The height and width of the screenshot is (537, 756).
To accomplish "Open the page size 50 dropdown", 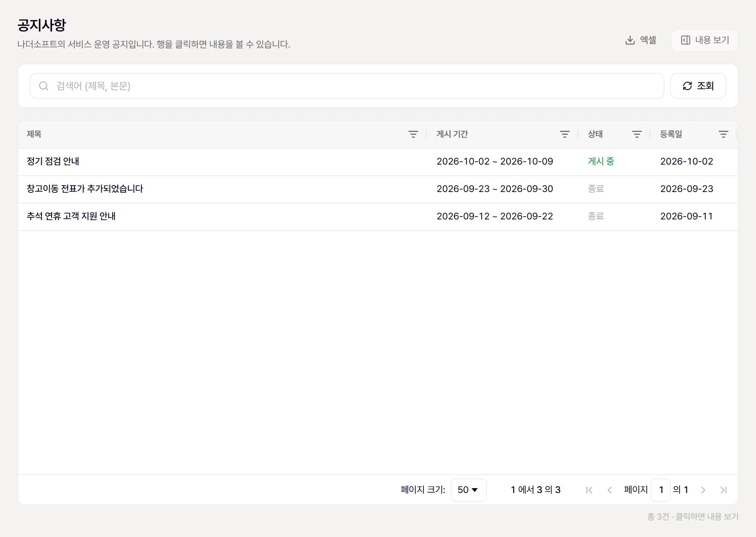I will (x=469, y=490).
